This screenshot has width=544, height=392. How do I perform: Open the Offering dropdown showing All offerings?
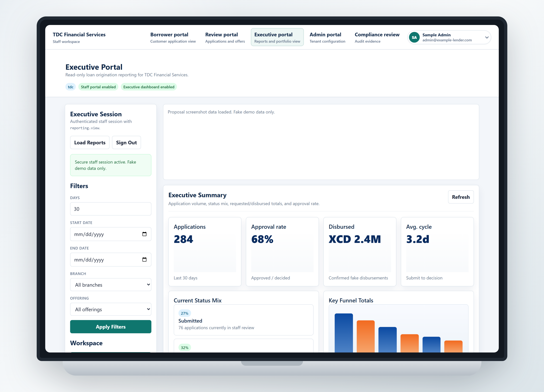(111, 309)
